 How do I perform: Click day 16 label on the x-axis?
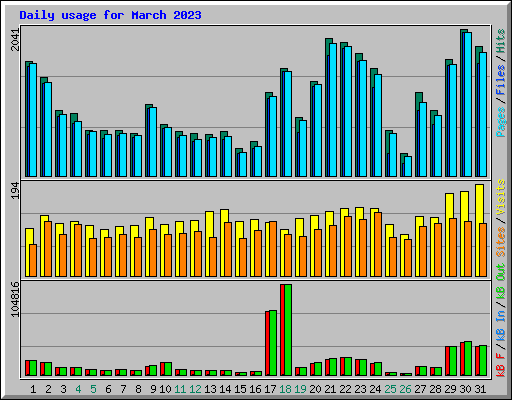pyautogui.click(x=255, y=389)
